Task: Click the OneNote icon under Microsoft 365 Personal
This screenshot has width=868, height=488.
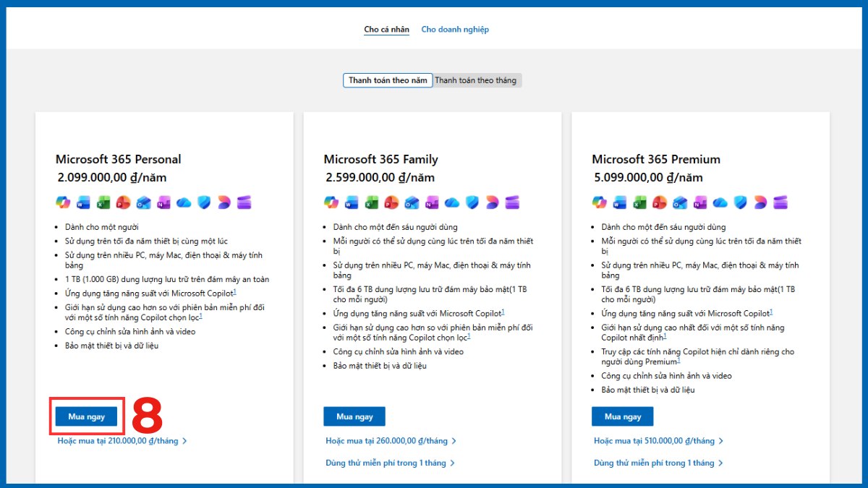Action: pos(163,202)
